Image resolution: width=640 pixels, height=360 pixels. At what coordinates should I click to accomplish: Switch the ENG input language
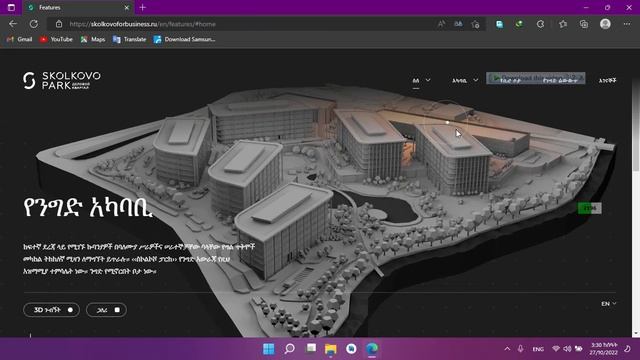(x=538, y=349)
